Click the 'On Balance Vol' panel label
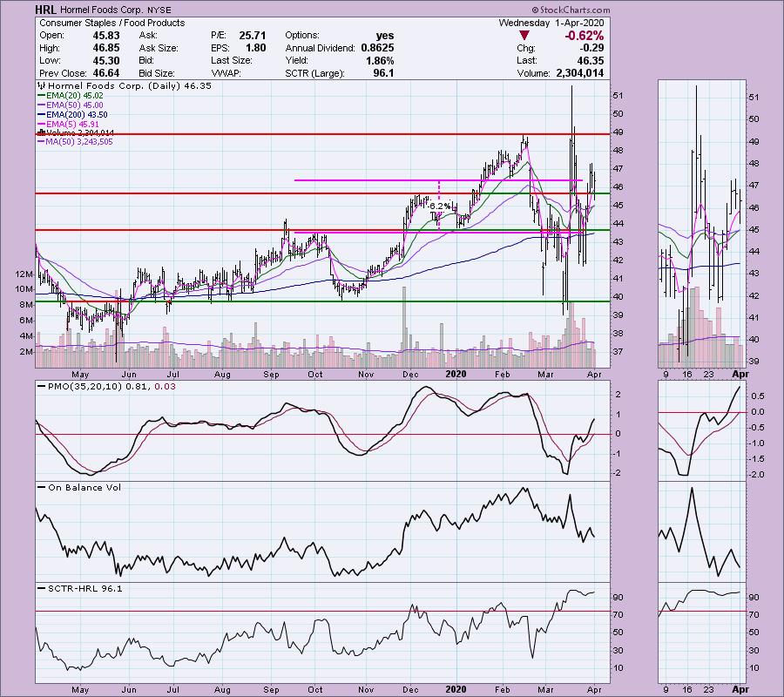The image size is (784, 697). pos(79,488)
